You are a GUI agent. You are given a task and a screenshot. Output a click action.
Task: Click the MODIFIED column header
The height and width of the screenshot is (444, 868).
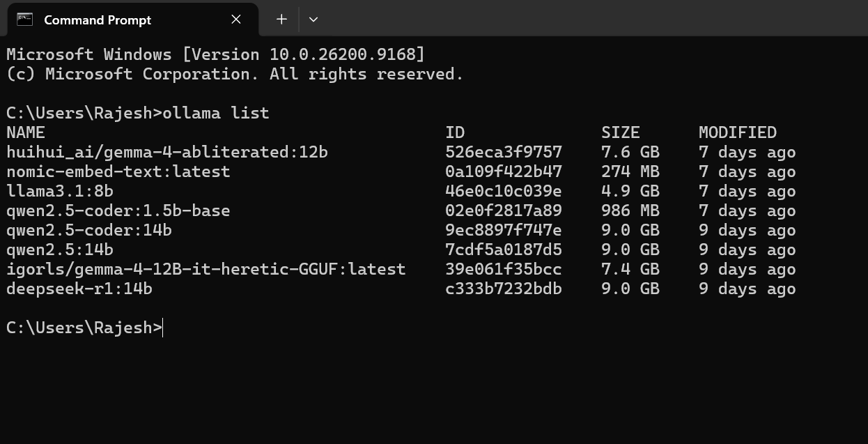738,132
